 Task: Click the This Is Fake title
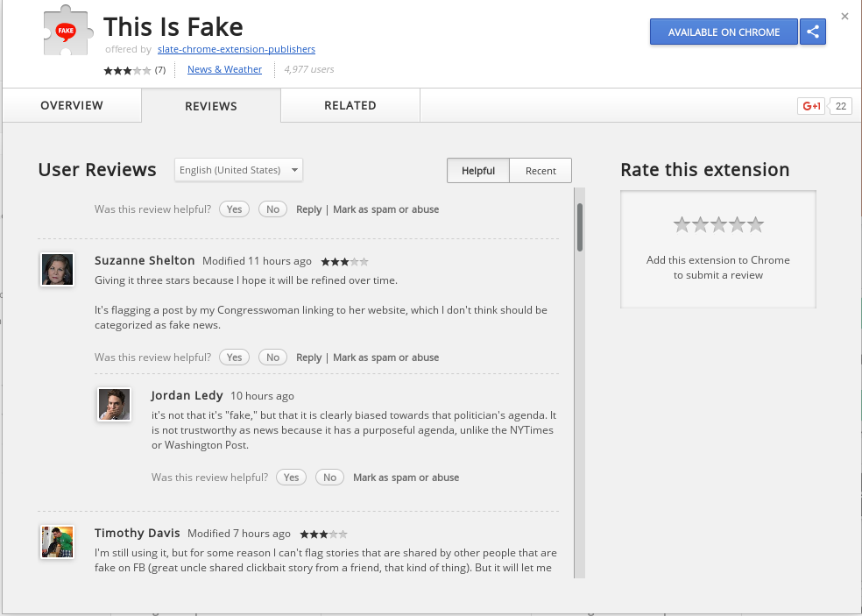[x=173, y=27]
